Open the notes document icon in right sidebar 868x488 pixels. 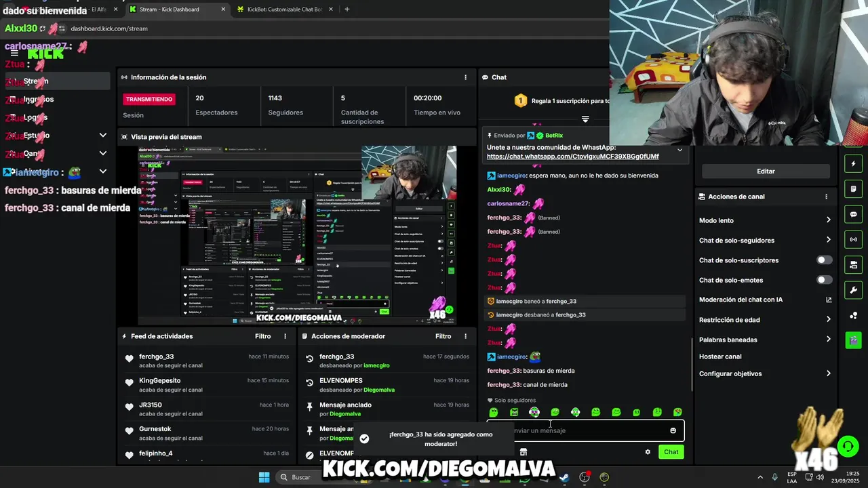853,189
